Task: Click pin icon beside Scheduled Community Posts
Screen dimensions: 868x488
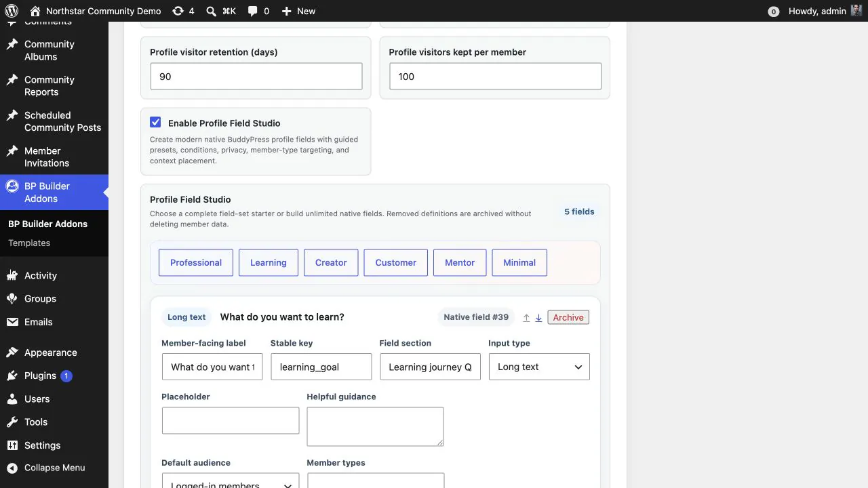Action: pyautogui.click(x=12, y=115)
